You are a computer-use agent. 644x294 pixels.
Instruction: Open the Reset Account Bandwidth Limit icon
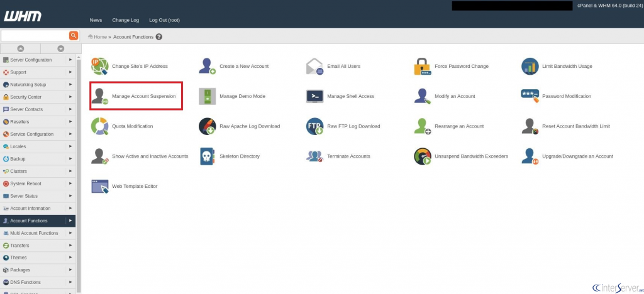click(x=530, y=126)
